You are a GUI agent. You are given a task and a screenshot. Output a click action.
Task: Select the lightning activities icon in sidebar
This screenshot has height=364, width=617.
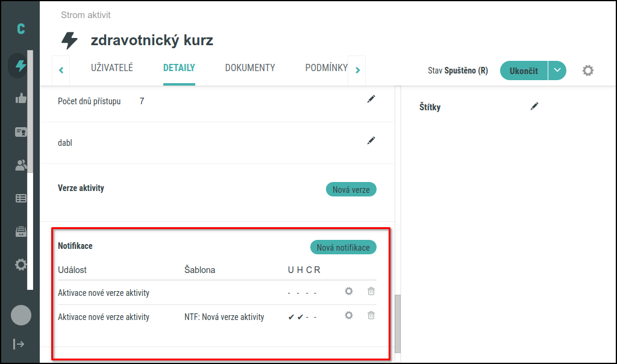20,65
